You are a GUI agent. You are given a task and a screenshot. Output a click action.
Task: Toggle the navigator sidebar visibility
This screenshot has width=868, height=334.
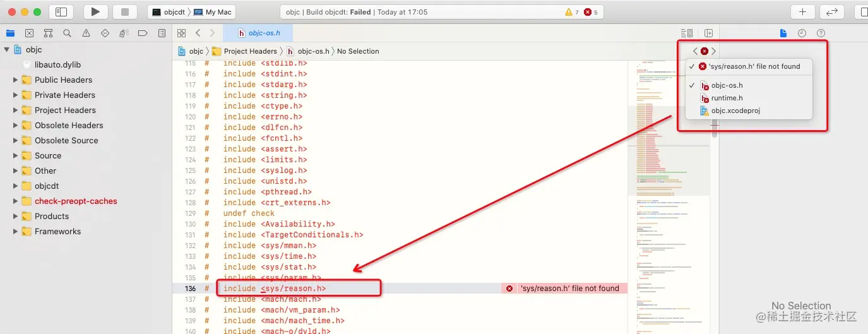61,12
